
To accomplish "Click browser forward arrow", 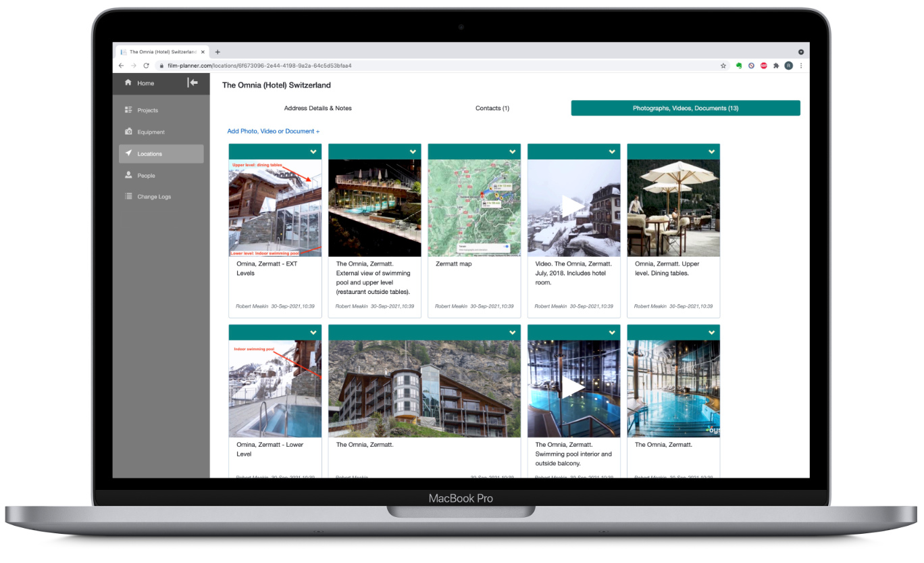I will [x=134, y=66].
